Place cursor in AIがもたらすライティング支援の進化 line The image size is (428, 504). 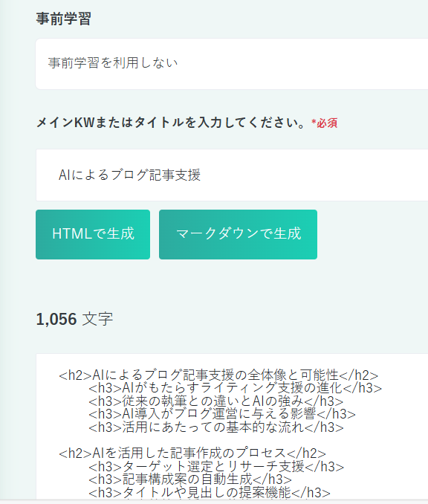236,388
